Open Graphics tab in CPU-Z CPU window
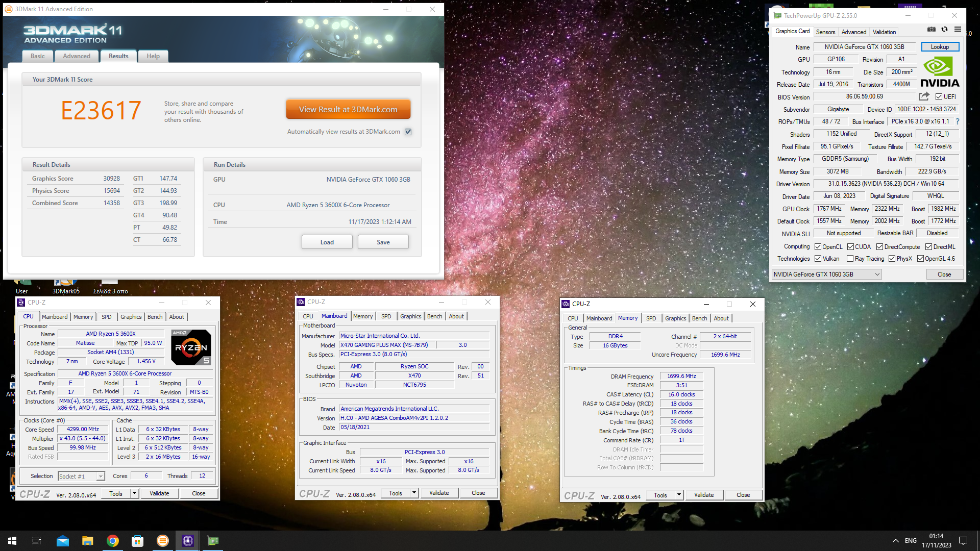This screenshot has height=551, width=980. (131, 317)
